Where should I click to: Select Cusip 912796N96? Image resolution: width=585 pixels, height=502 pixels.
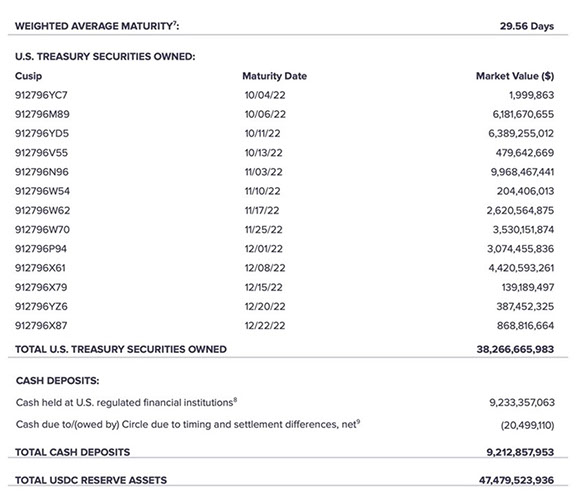click(42, 172)
